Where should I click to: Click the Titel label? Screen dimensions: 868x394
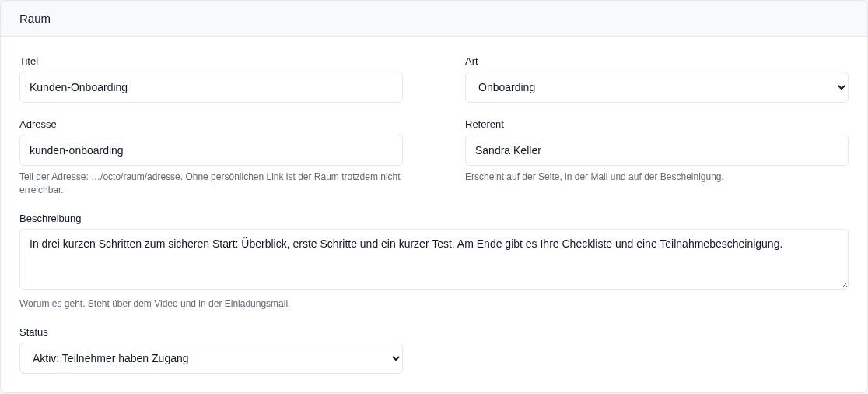pyautogui.click(x=29, y=61)
